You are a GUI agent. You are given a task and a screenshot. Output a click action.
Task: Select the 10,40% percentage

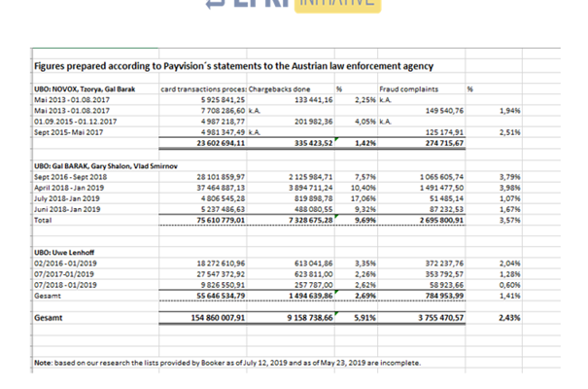tap(363, 188)
